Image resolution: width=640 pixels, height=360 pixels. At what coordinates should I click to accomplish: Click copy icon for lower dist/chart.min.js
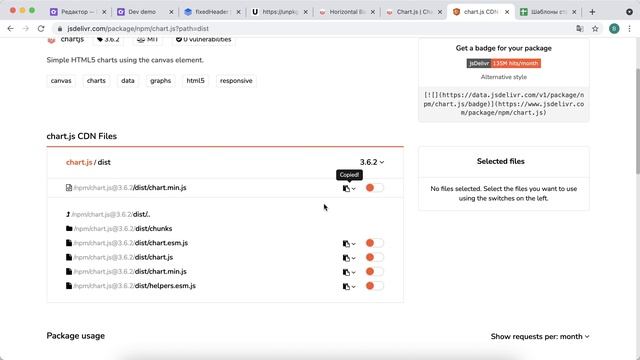pyautogui.click(x=346, y=272)
